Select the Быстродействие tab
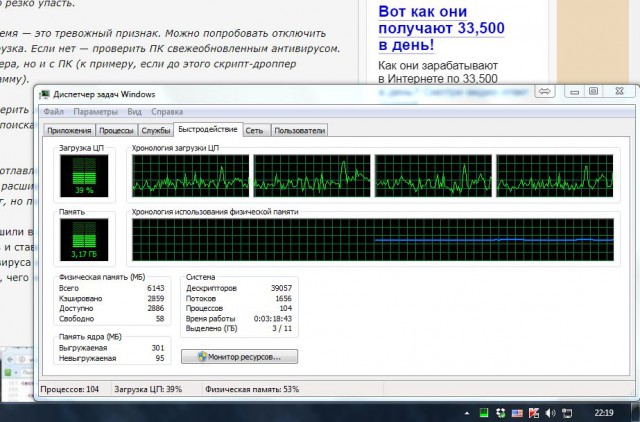This screenshot has width=640, height=422. (x=208, y=129)
